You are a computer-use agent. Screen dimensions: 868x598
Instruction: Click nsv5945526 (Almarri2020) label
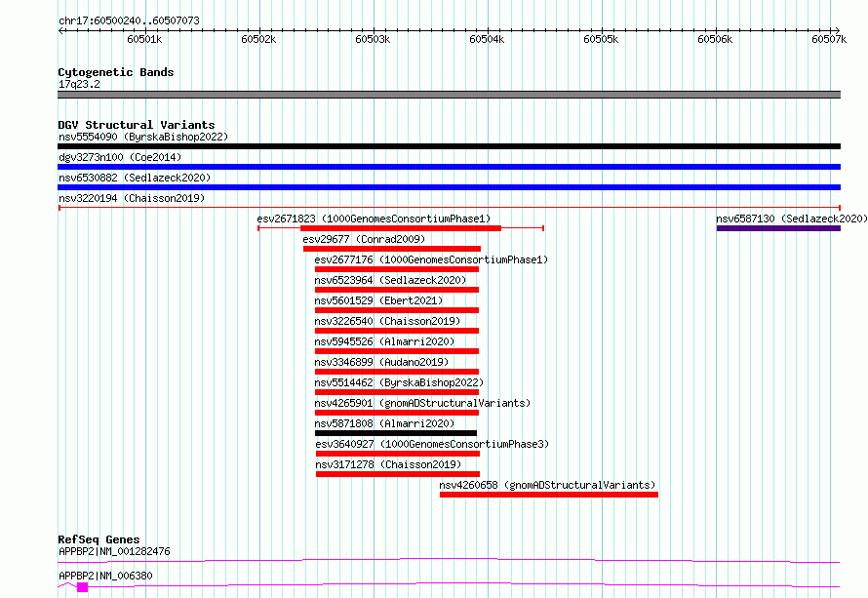click(x=384, y=341)
